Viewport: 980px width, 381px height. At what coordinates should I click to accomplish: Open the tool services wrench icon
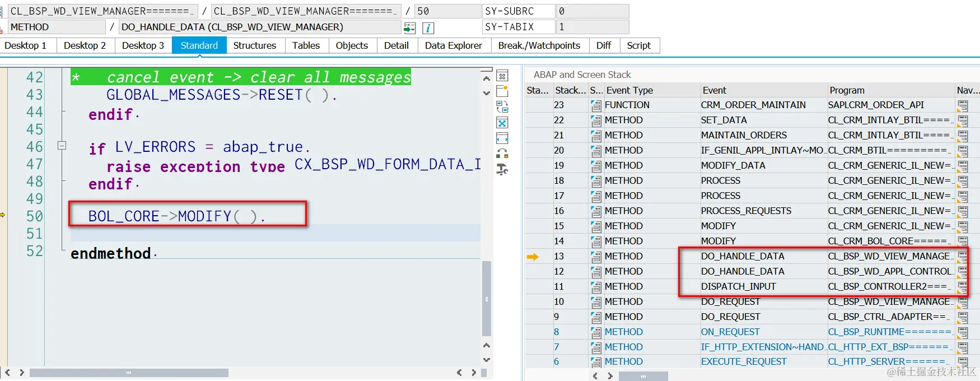point(502,169)
